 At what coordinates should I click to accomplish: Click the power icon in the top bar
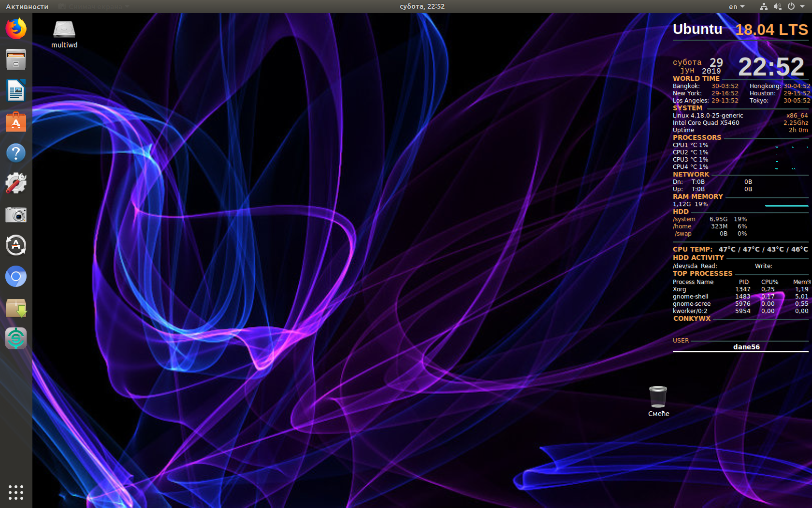791,6
